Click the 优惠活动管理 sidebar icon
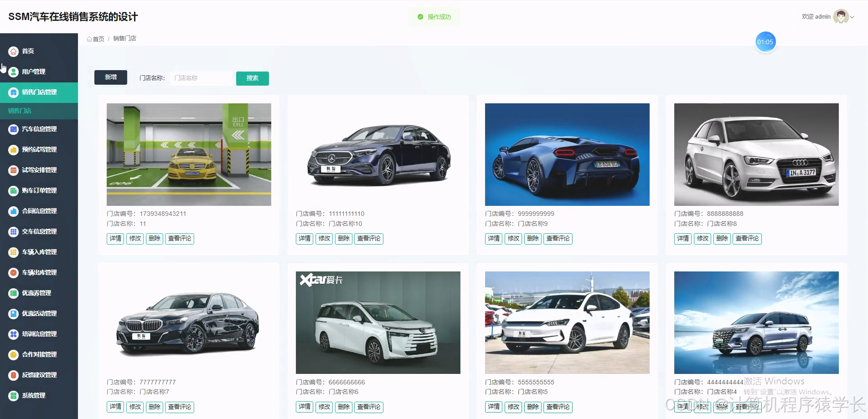Image resolution: width=868 pixels, height=419 pixels. click(14, 314)
